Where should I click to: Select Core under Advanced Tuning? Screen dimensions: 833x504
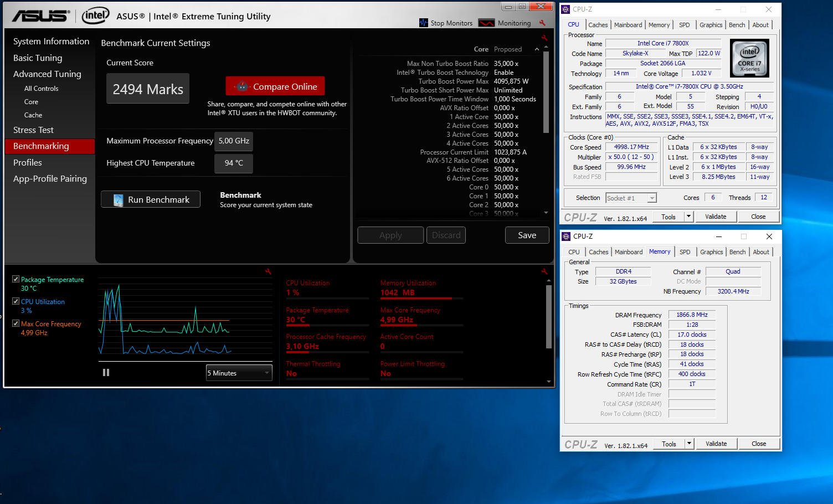[x=31, y=102]
